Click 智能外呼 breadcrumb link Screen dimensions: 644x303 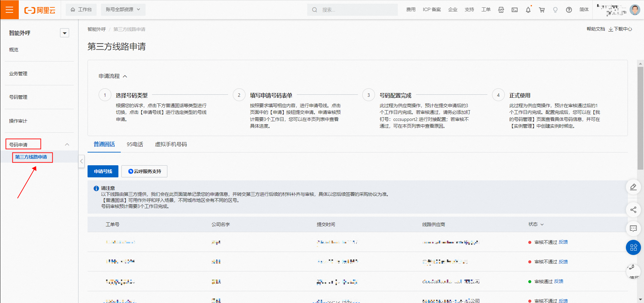(x=97, y=29)
